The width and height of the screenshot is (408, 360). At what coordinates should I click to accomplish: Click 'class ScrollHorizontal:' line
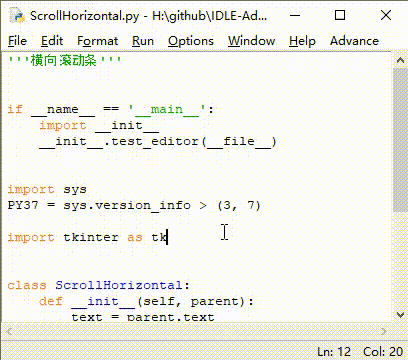point(98,285)
